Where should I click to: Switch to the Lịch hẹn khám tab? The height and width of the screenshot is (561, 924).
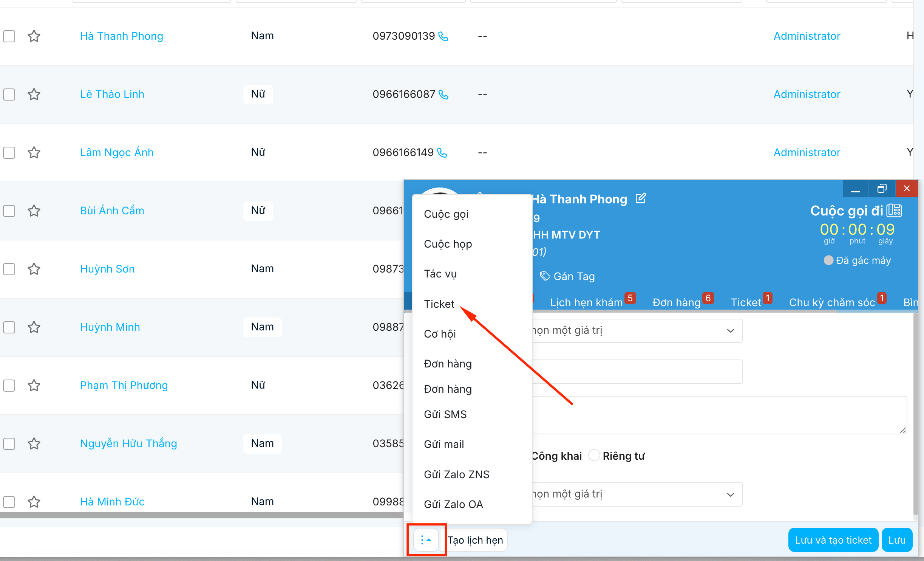(586, 302)
